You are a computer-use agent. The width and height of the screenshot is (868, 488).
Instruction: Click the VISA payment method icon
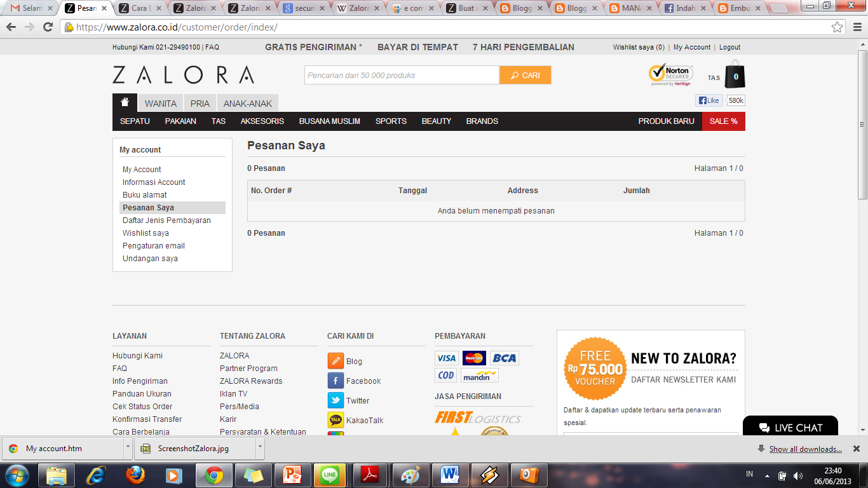[445, 358]
